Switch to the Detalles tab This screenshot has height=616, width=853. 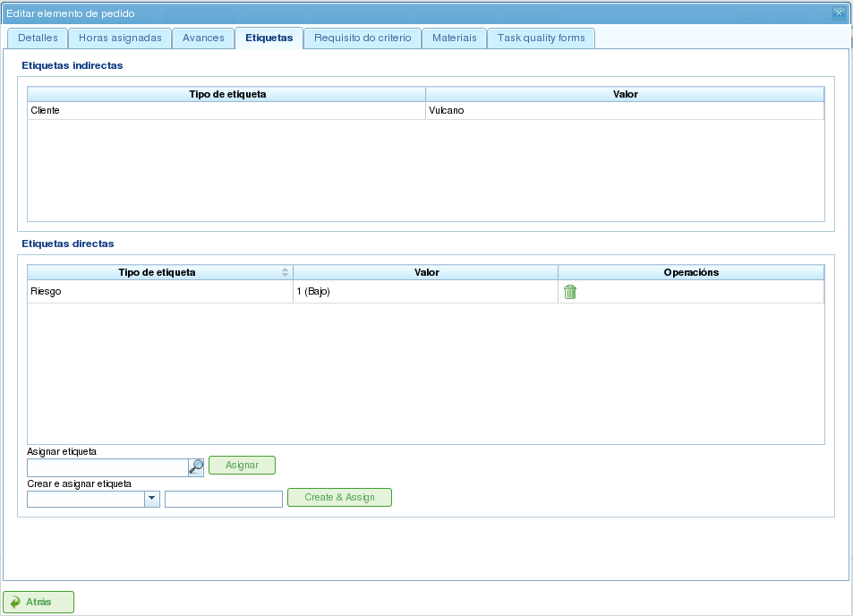tap(38, 38)
